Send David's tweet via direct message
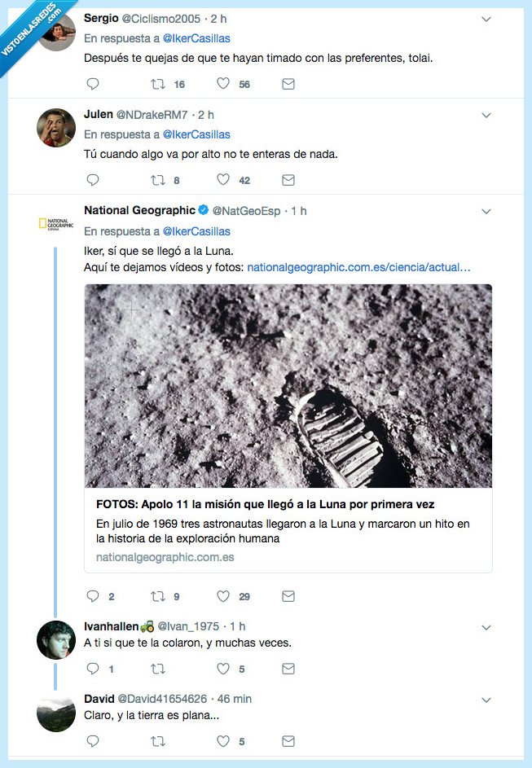Viewport: 532px width, 768px height. tap(288, 741)
